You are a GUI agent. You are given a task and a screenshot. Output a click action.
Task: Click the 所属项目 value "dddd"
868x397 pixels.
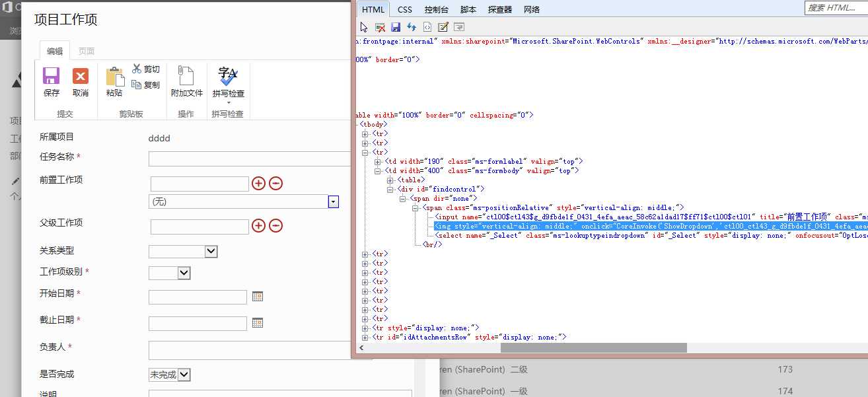coord(159,138)
